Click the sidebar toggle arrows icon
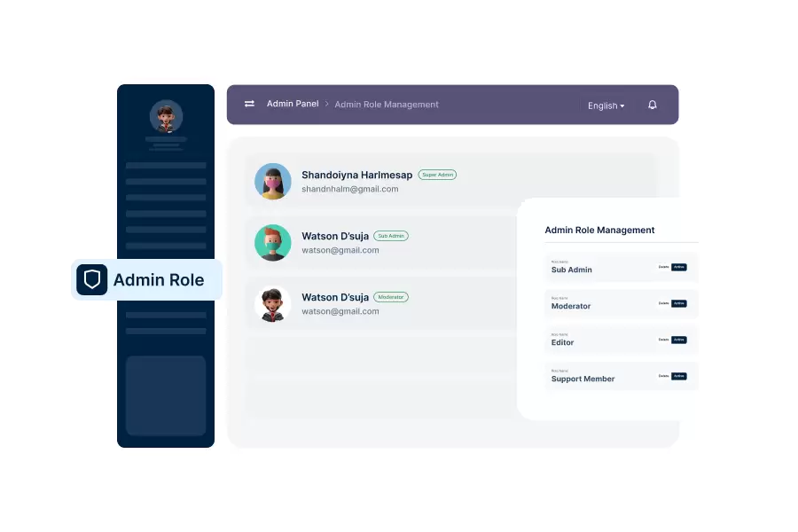Screen dimensions: 798x532 coord(249,104)
